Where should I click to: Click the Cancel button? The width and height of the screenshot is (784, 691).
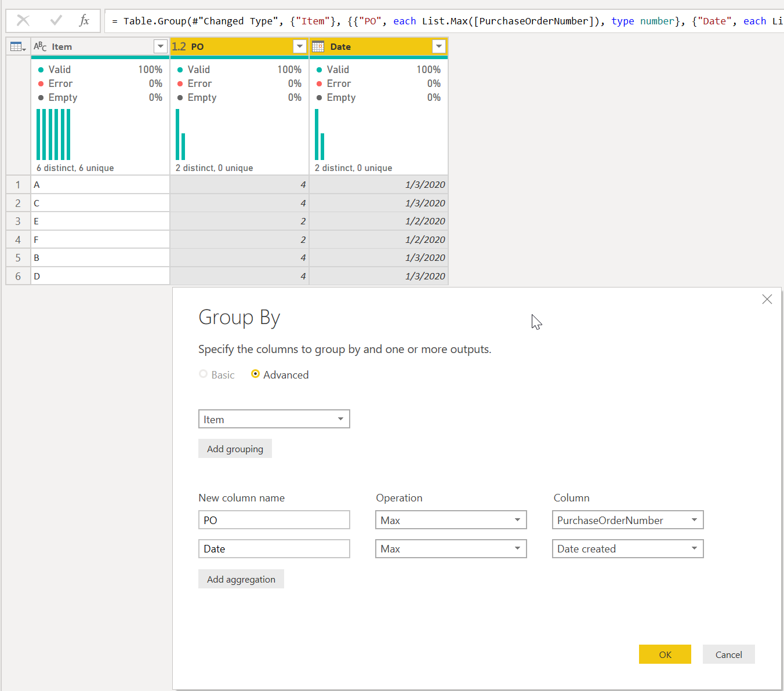click(x=729, y=654)
